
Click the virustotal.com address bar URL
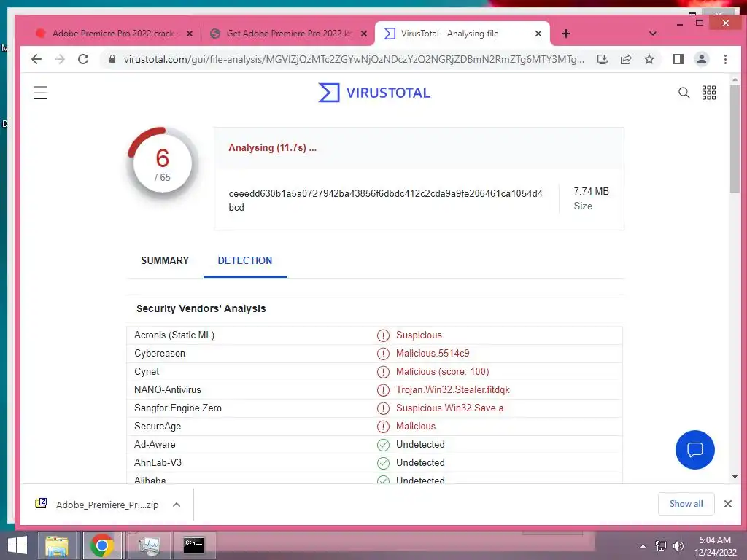354,59
